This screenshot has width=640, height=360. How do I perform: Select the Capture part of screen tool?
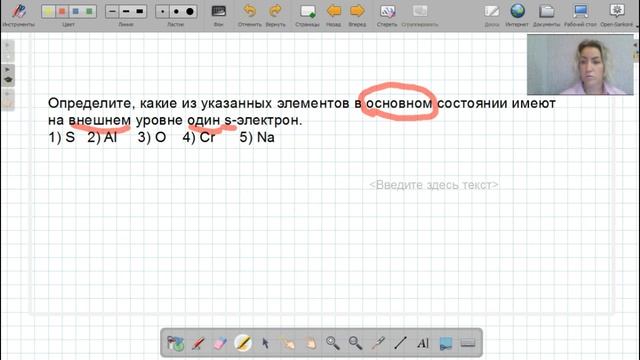click(445, 343)
